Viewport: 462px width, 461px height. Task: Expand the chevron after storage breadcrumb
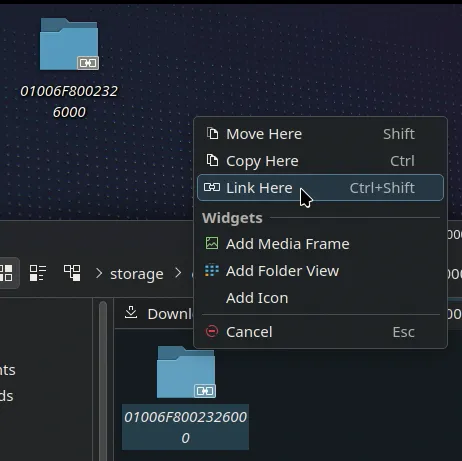coord(178,273)
